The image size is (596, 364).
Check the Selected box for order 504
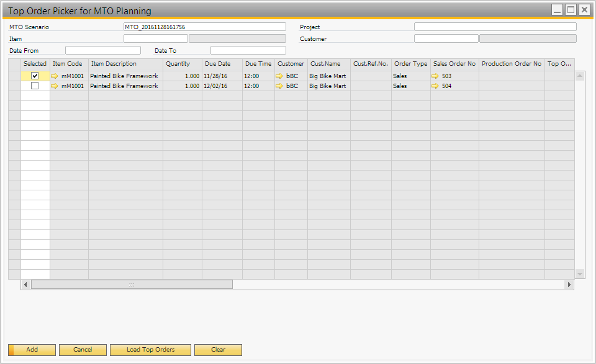[35, 86]
